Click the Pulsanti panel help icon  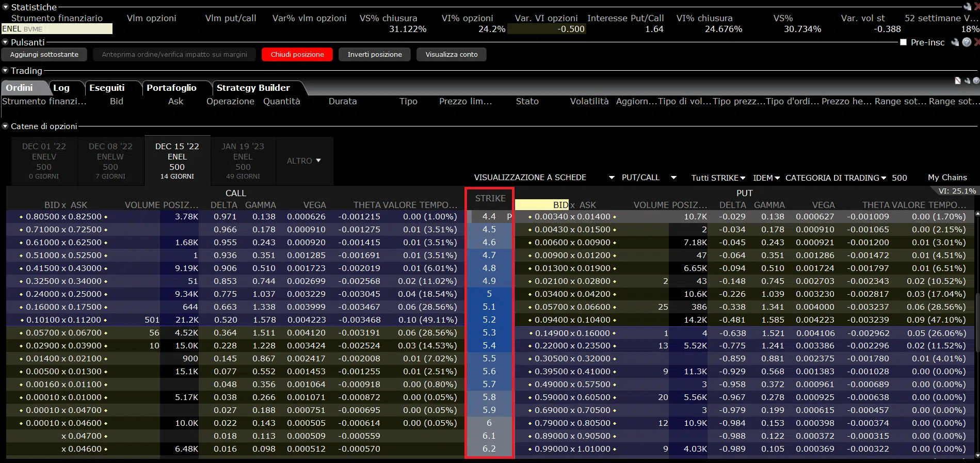967,42
